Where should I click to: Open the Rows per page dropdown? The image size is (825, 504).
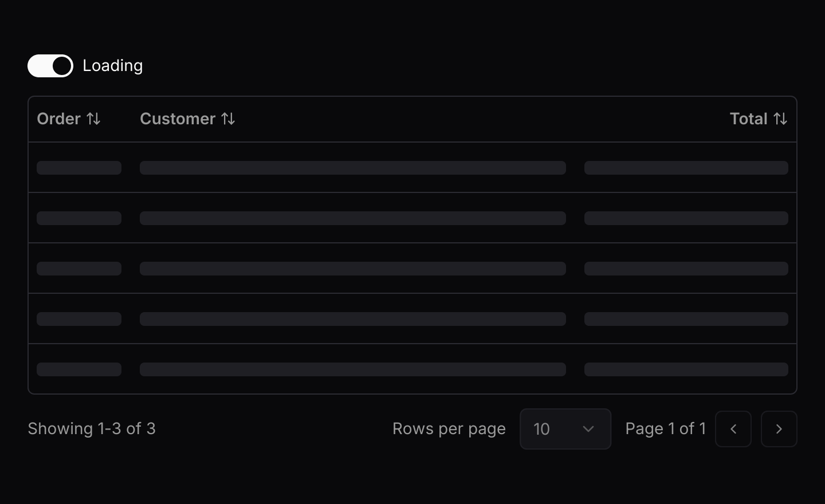565,429
